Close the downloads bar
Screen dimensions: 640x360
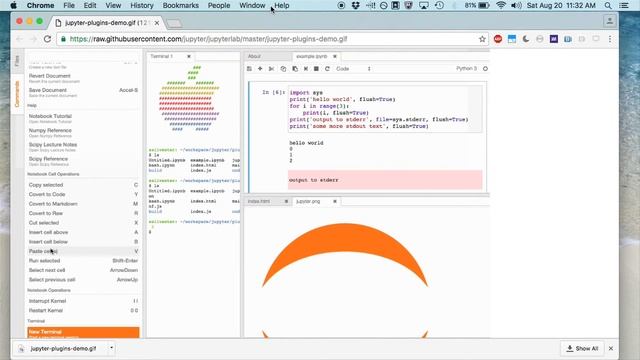pos(611,348)
